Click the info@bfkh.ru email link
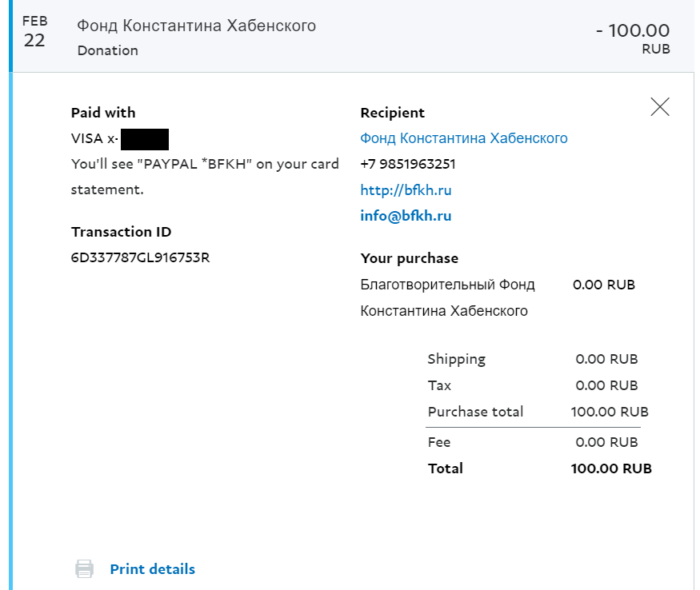Image resolution: width=700 pixels, height=590 pixels. [x=406, y=216]
